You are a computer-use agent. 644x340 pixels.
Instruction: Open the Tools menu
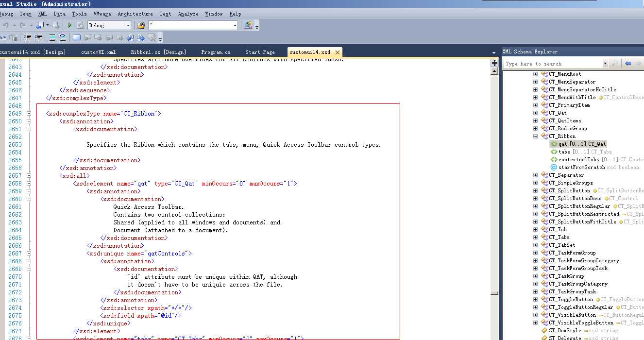(x=79, y=14)
